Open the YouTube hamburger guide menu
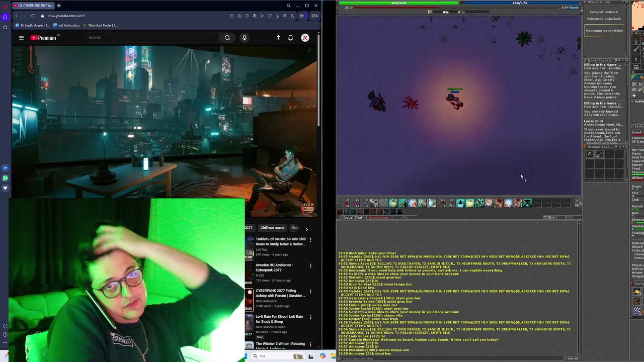 [21, 38]
